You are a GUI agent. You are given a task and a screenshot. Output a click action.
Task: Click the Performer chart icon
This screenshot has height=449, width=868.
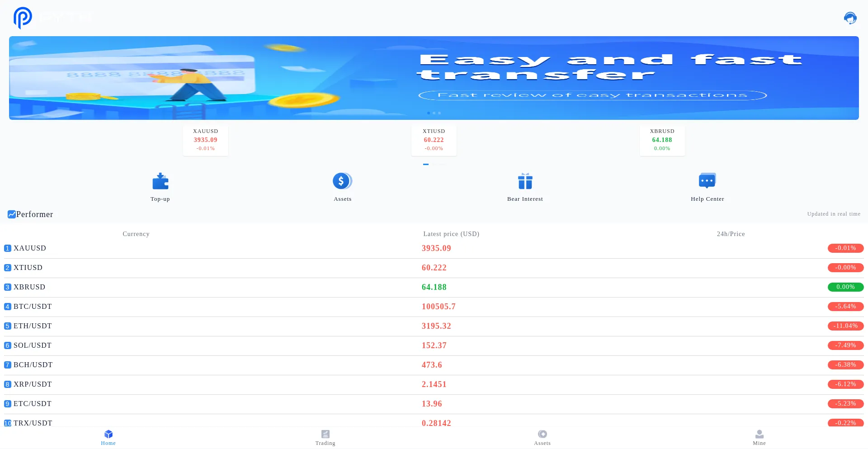(x=11, y=214)
